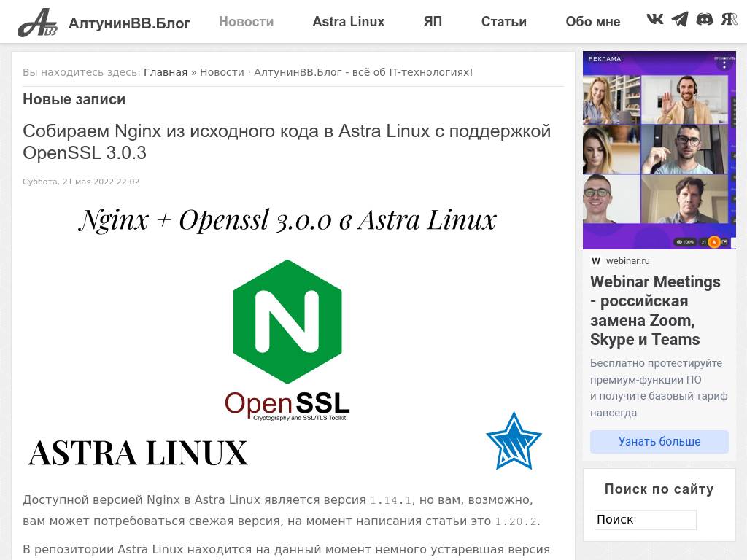Click the АлтунинВВ.Блог site title
This screenshot has width=747, height=560.
(x=130, y=23)
